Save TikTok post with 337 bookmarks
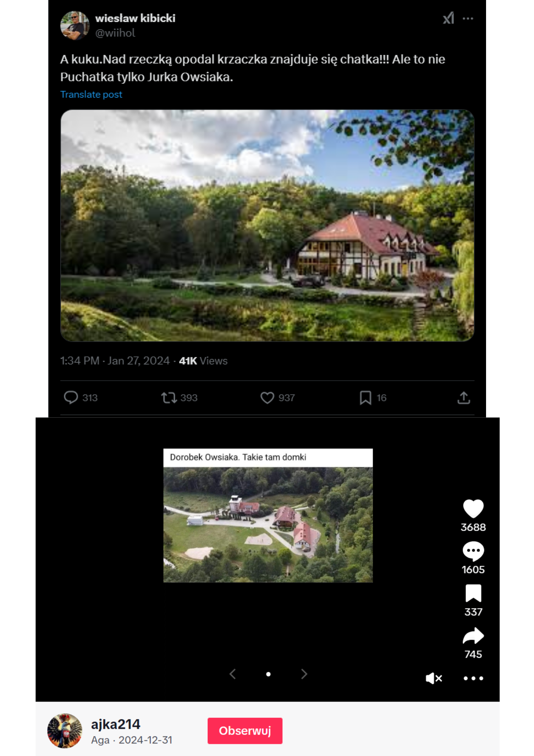Viewport: 534px width, 756px height. point(473,593)
